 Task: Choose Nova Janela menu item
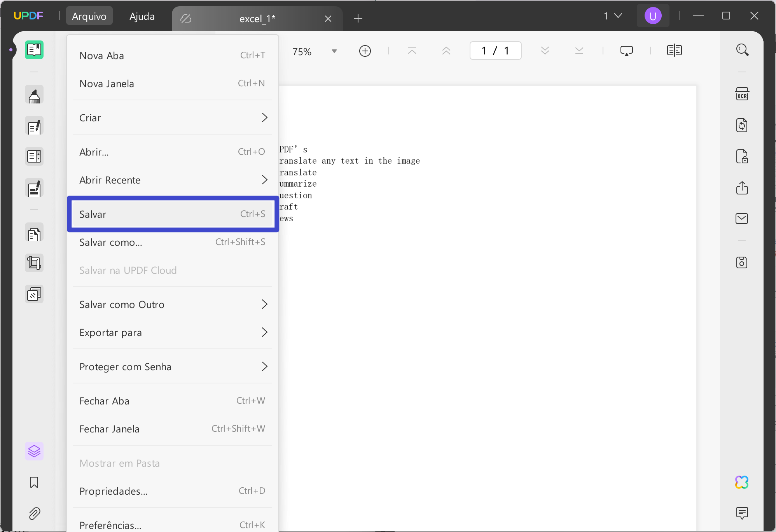pyautogui.click(x=173, y=83)
